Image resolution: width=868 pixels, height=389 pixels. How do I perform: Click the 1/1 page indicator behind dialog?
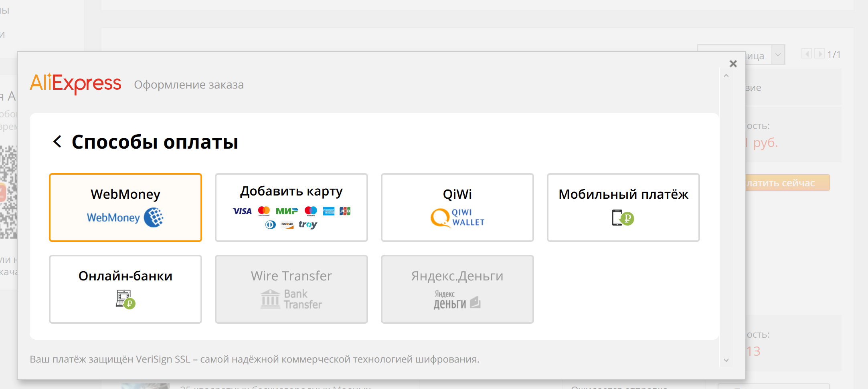[x=834, y=54]
